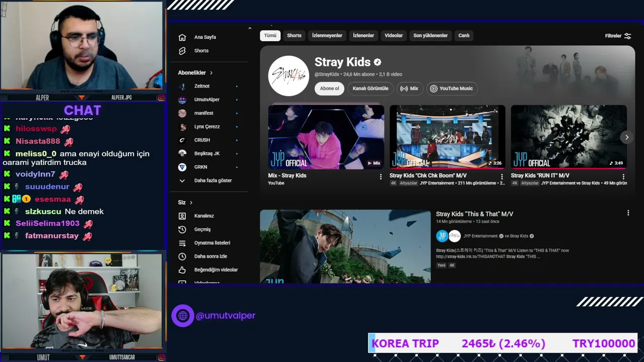Screen dimensions: 644x362
Task: Click chat username suuudenur
Action: pyautogui.click(x=47, y=187)
